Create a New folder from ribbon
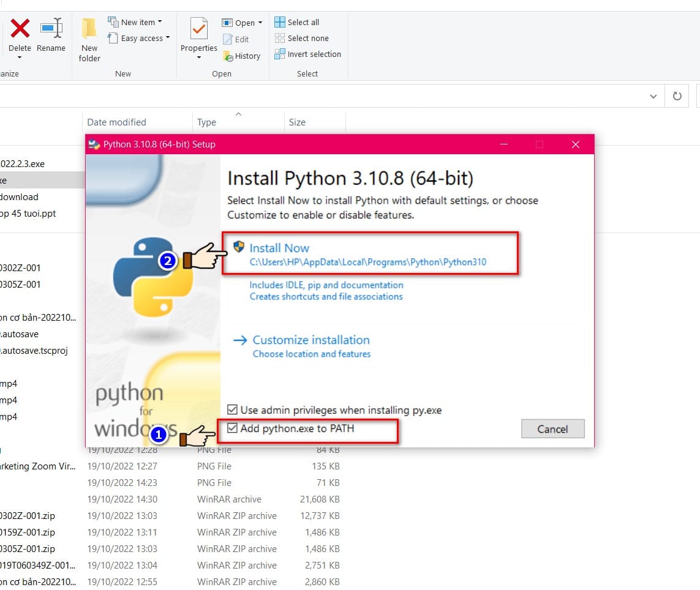The height and width of the screenshot is (590, 700). click(89, 40)
